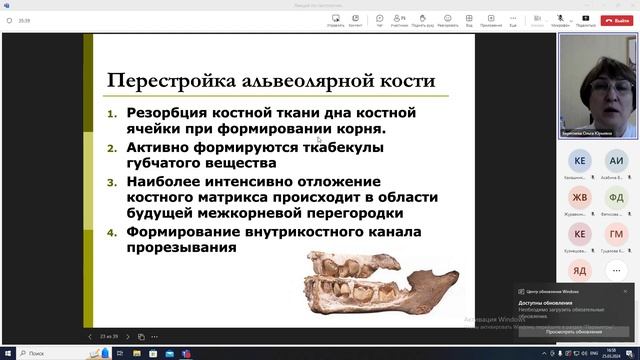Screen dimensions: 640x360
Task: Open the content pop-out icon in the toolbar
Action: coord(356,20)
